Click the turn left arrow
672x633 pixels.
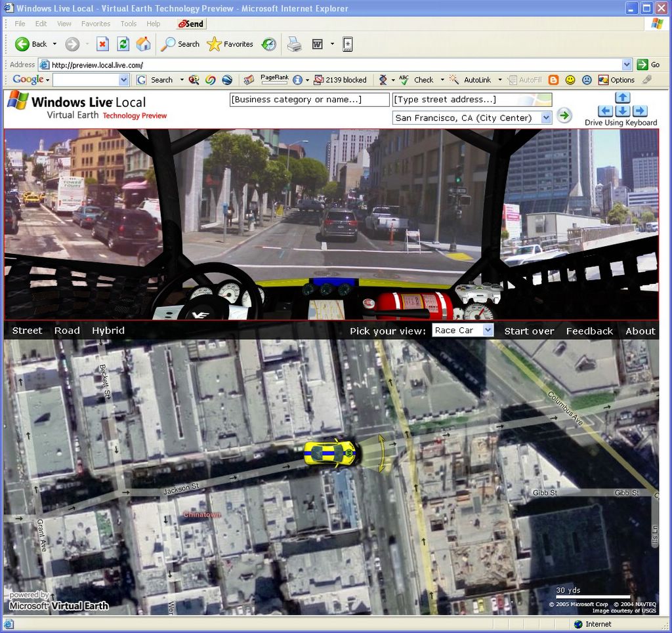604,111
